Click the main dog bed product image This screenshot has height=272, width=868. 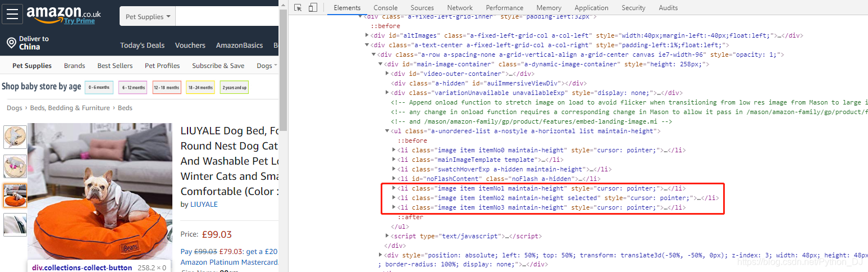pos(100,191)
